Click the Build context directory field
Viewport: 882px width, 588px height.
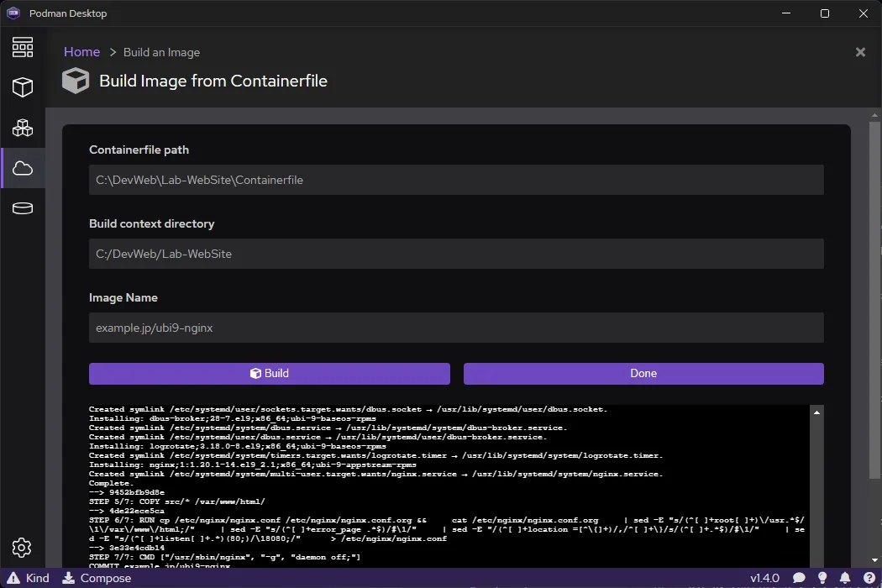click(456, 254)
